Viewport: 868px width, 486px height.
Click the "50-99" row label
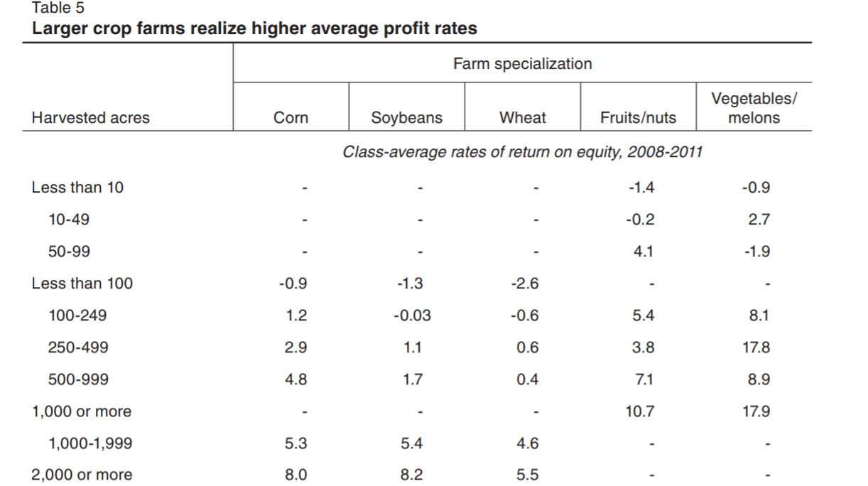(x=69, y=252)
